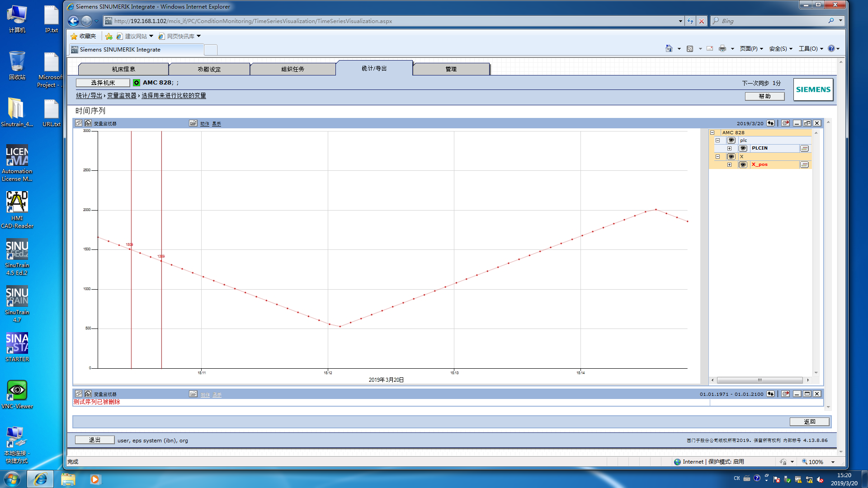Click the up-down arrows icon next to 2019/3/20
The height and width of the screenshot is (488, 868).
click(770, 123)
